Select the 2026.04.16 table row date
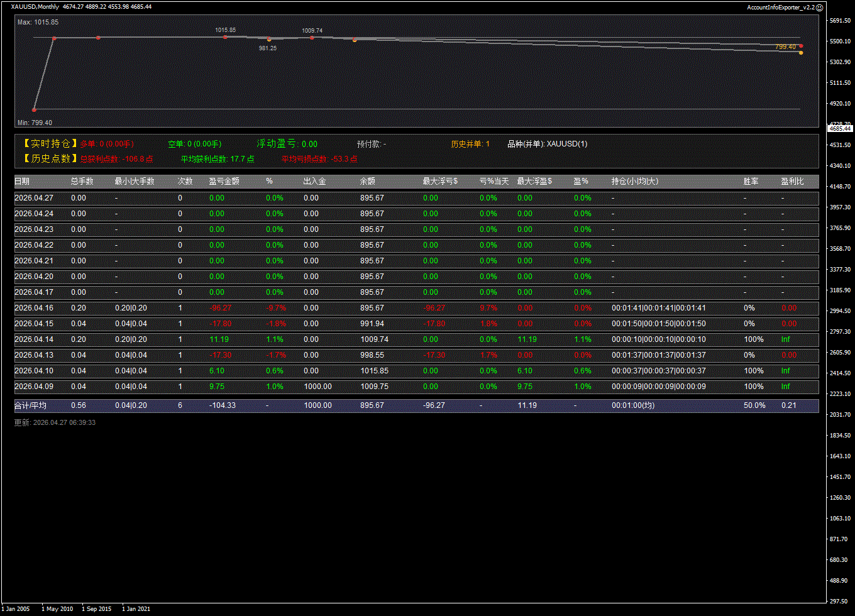This screenshot has width=855, height=616. (x=34, y=308)
